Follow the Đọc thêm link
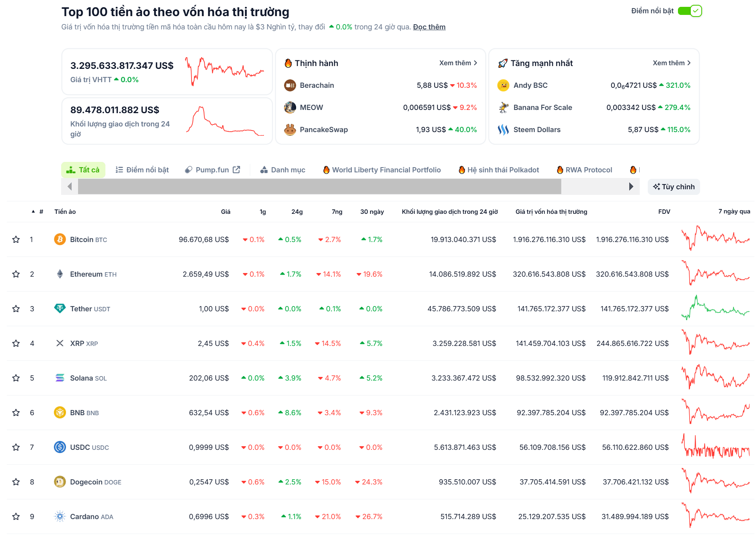This screenshot has width=756, height=536. point(429,27)
